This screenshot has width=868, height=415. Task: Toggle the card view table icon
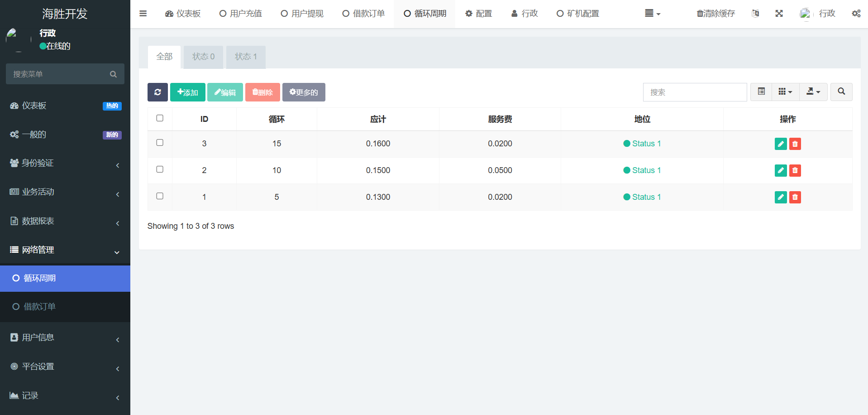tap(761, 92)
